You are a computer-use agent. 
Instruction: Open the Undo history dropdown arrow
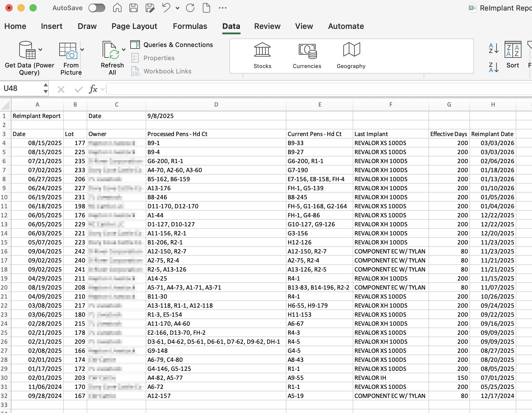click(x=178, y=8)
